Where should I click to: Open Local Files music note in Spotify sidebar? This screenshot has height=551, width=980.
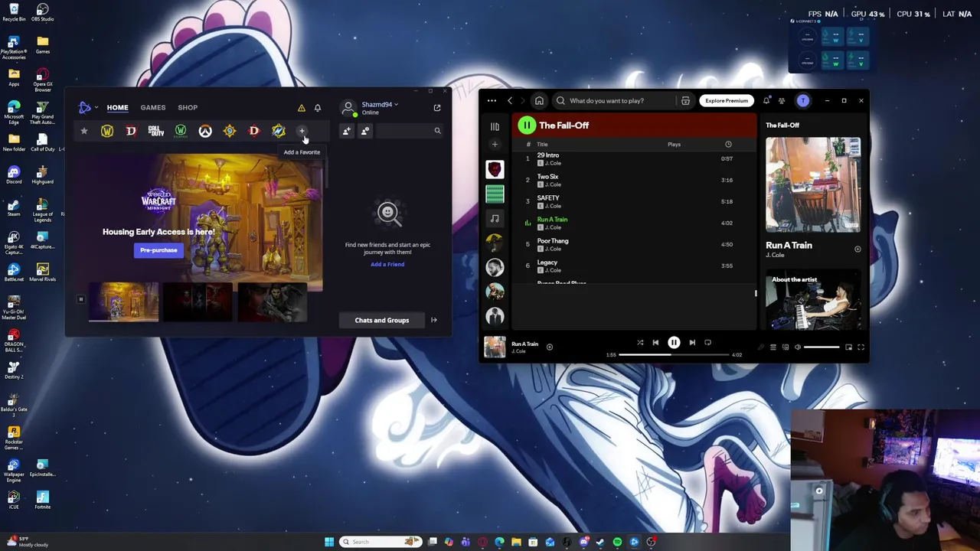click(495, 218)
